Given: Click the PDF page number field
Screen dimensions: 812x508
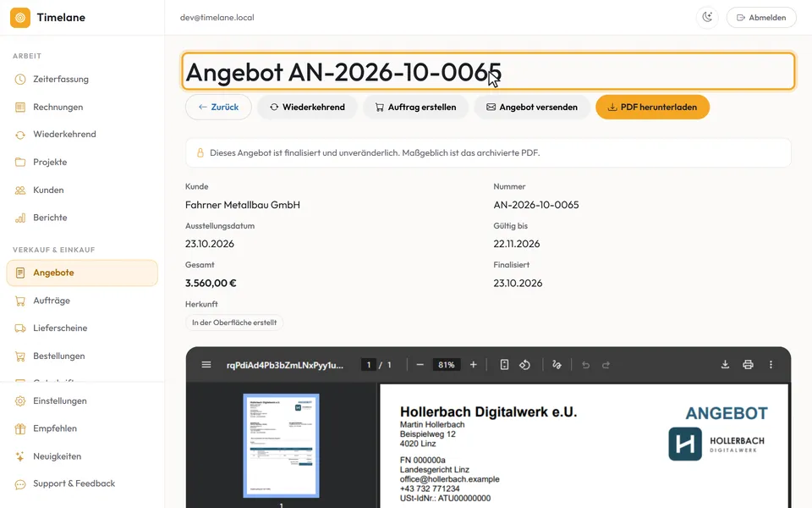Looking at the screenshot, I should tap(369, 365).
